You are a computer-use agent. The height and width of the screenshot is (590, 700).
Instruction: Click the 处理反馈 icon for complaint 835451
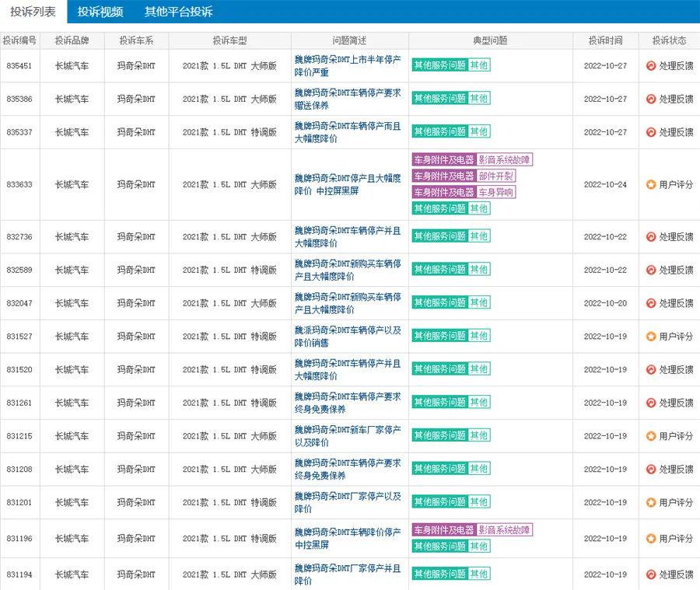tap(651, 66)
